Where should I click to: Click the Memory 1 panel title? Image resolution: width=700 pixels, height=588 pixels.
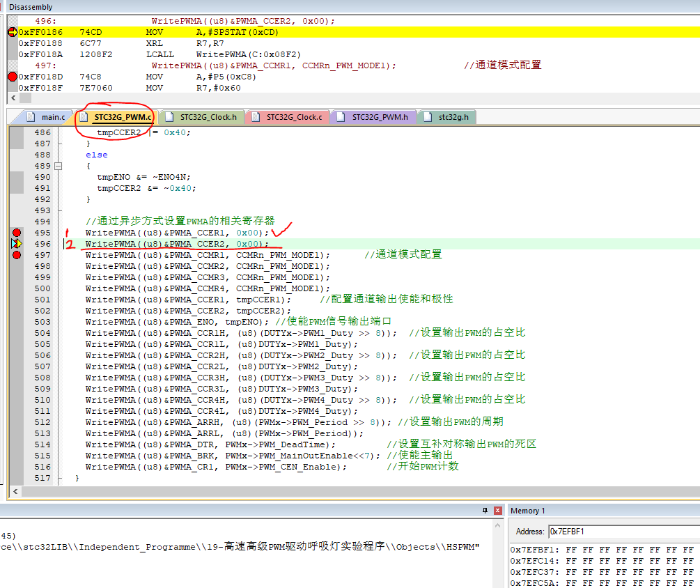click(528, 511)
